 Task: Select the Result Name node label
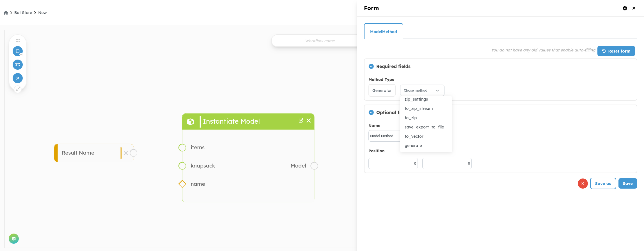[x=78, y=153]
